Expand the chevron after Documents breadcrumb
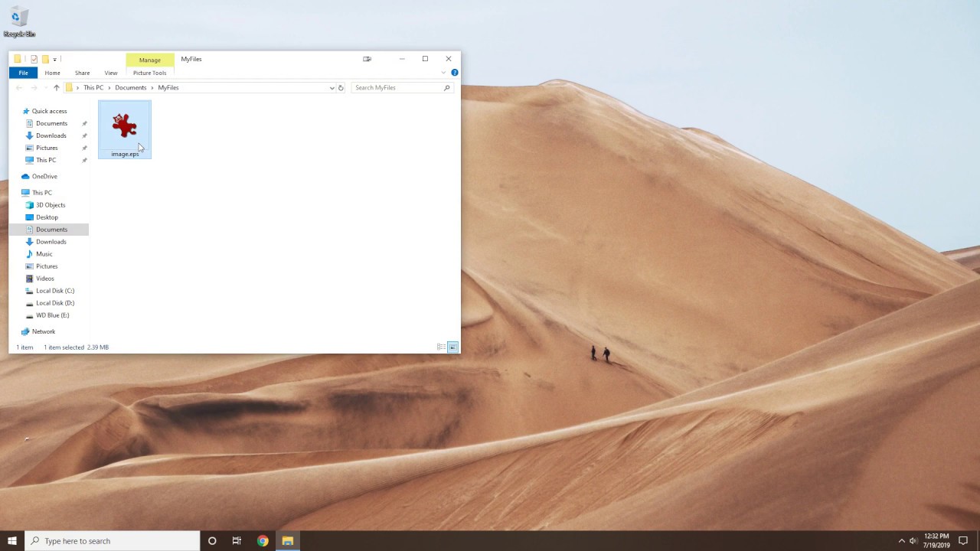Image resolution: width=980 pixels, height=551 pixels. (152, 88)
